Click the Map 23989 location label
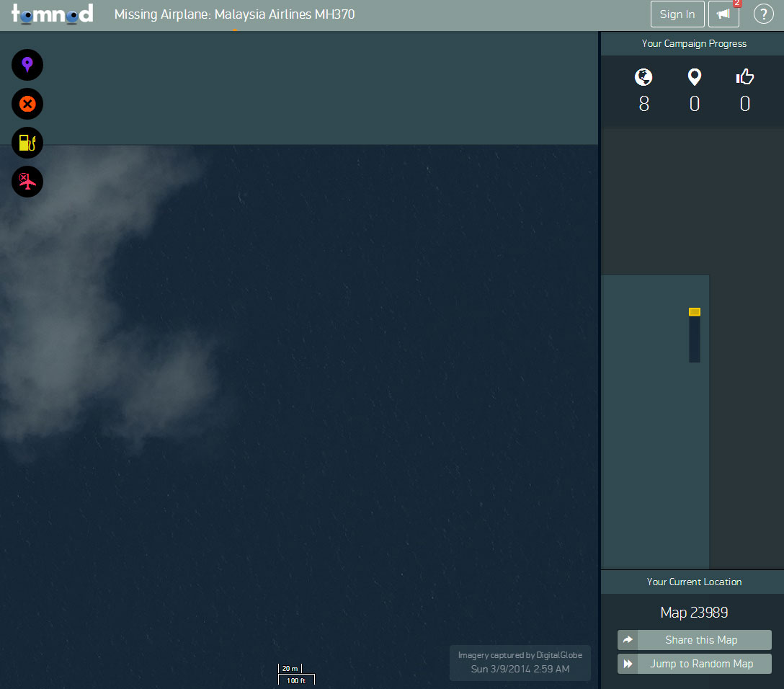This screenshot has height=689, width=784. click(694, 613)
